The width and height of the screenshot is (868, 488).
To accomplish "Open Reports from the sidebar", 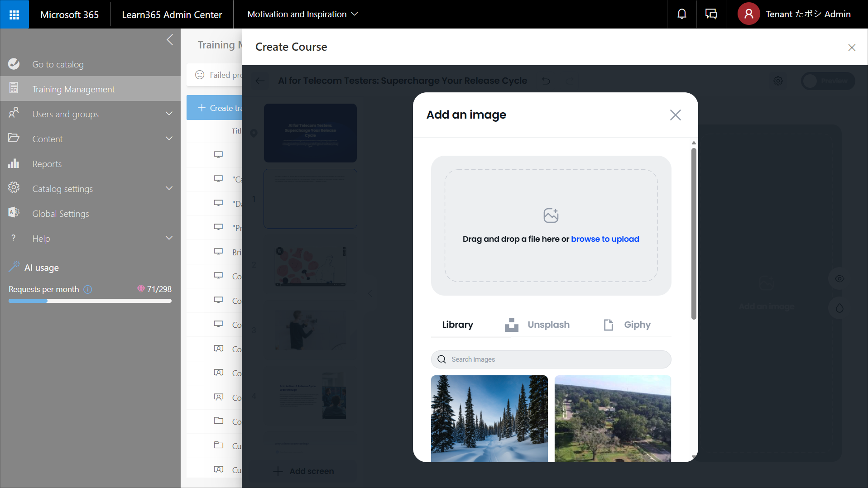I will [47, 164].
